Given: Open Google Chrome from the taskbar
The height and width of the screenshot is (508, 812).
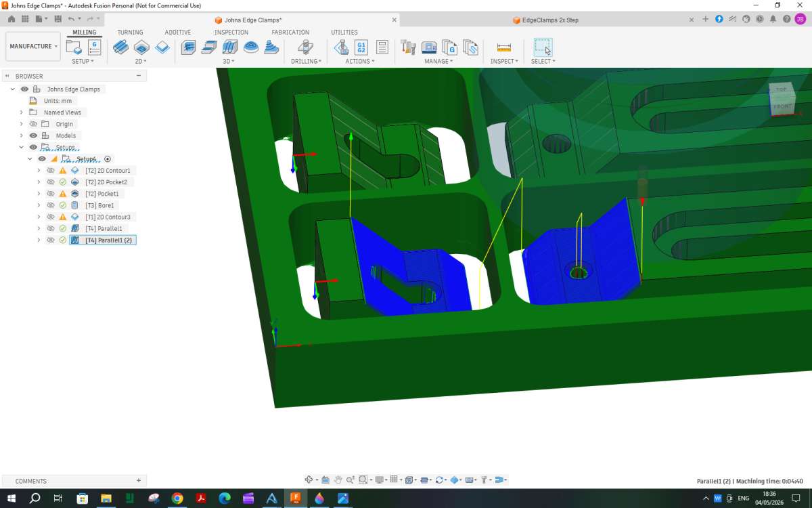Looking at the screenshot, I should [177, 499].
